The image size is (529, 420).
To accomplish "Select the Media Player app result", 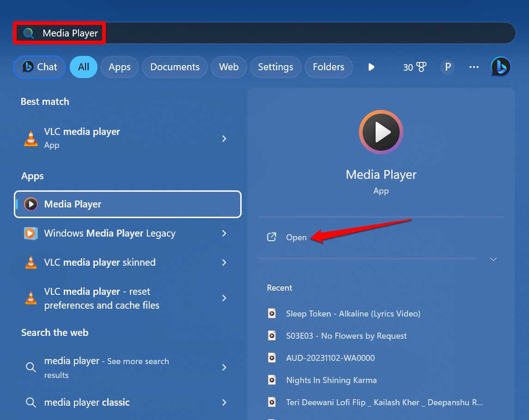I will (x=128, y=204).
